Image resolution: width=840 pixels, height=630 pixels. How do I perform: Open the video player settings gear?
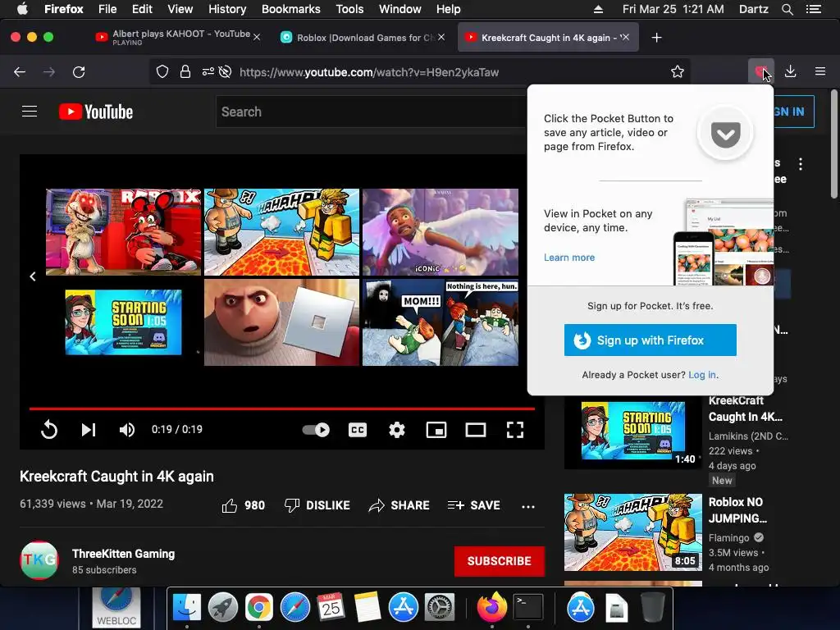[x=397, y=430]
